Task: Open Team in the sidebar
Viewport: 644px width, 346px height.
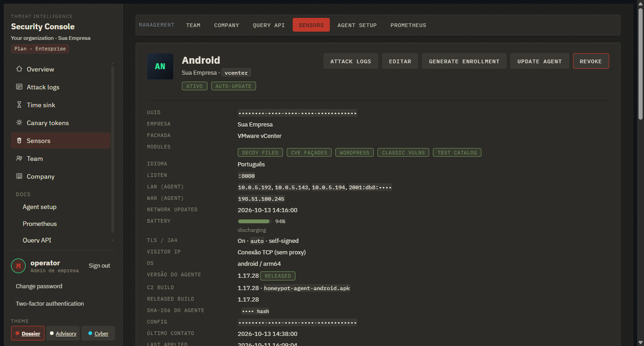Action: click(61, 159)
